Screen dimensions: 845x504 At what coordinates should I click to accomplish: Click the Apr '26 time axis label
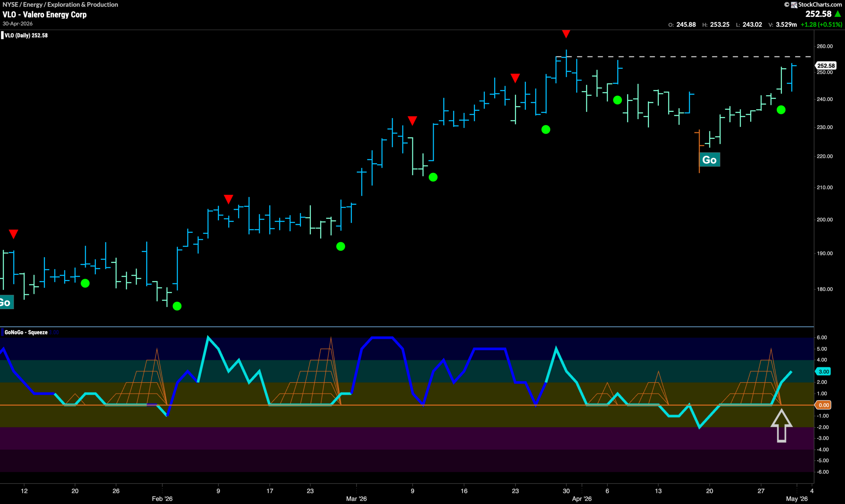pyautogui.click(x=582, y=499)
